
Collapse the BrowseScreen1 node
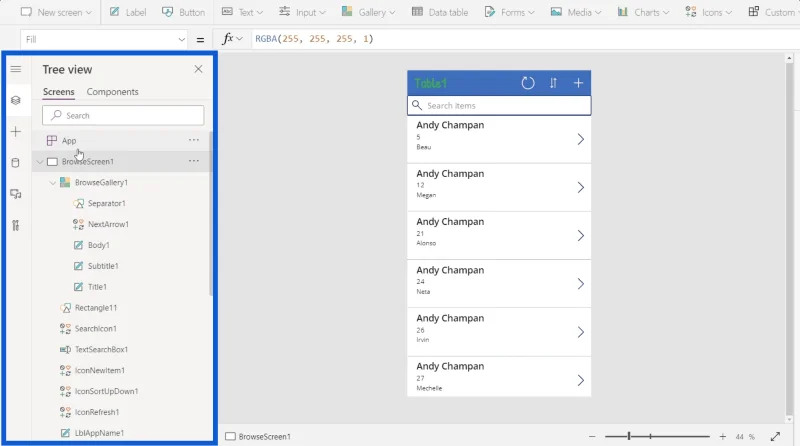[40, 162]
